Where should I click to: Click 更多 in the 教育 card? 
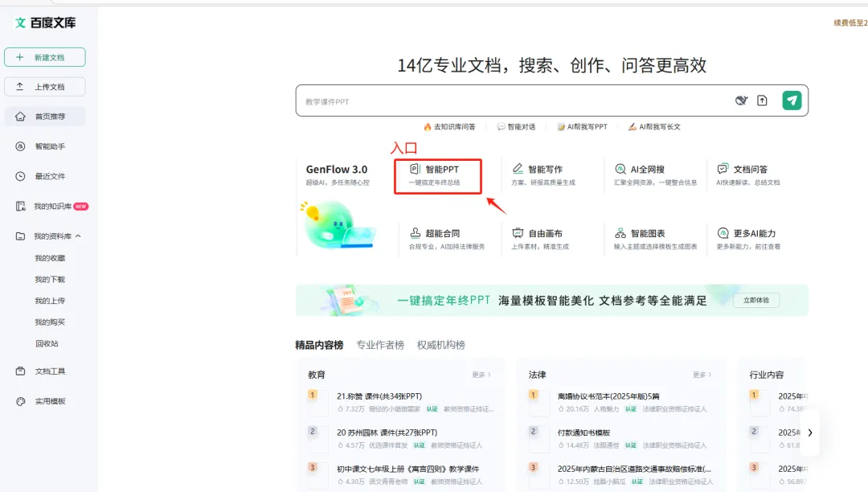481,375
